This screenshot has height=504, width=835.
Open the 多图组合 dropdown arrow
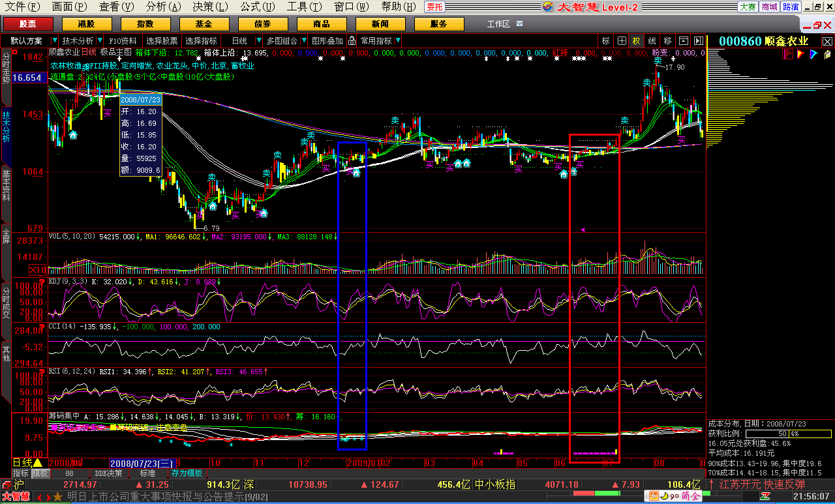pyautogui.click(x=303, y=40)
